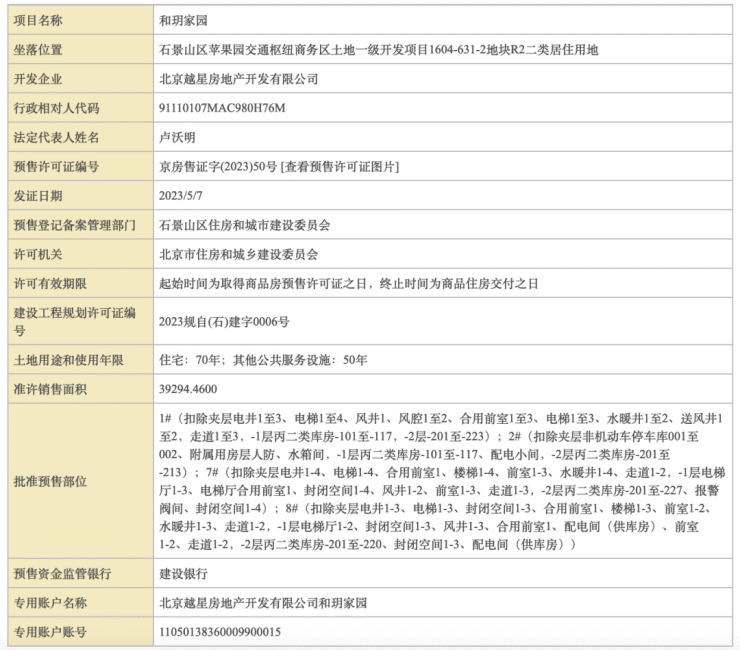Viewport: 740px width, 650px height.
Task: Select permit number 京房售证字(2023)50号
Action: pyautogui.click(x=218, y=167)
